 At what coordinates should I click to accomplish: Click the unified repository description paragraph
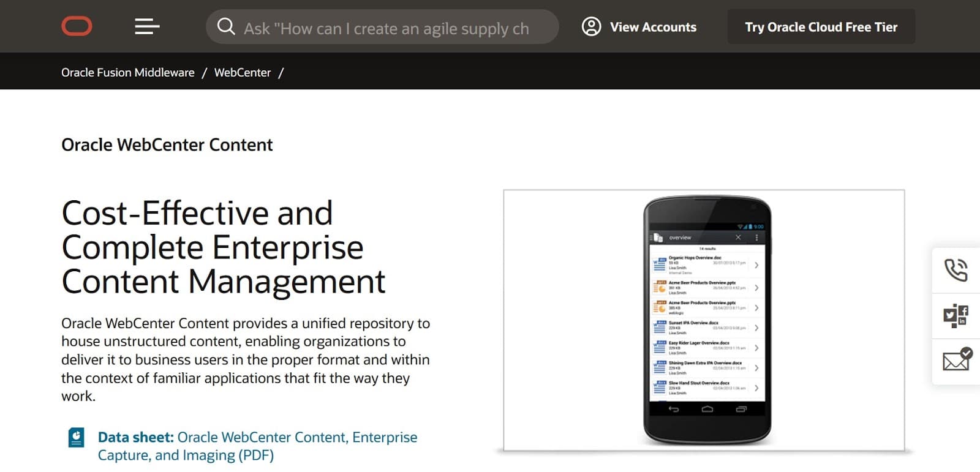pyautogui.click(x=246, y=359)
